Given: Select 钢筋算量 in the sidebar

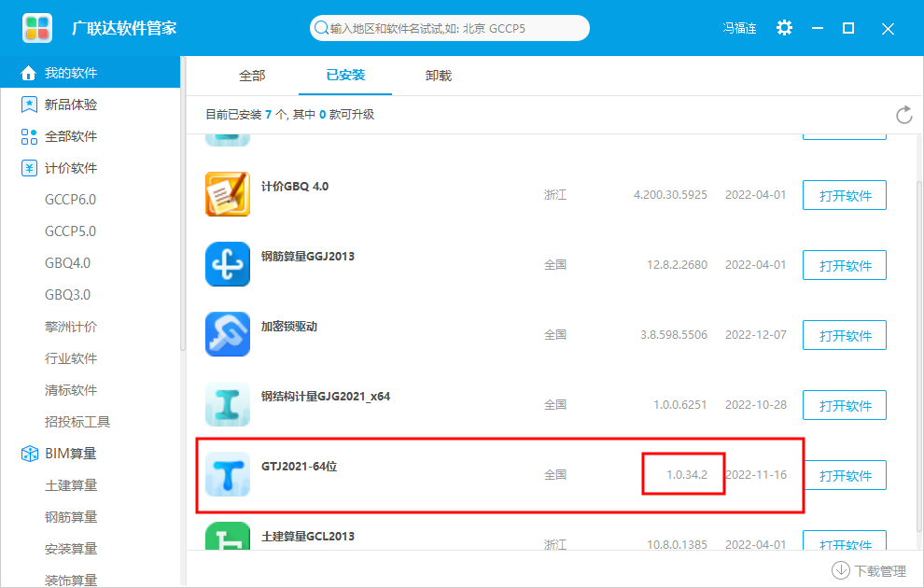Looking at the screenshot, I should point(71,517).
